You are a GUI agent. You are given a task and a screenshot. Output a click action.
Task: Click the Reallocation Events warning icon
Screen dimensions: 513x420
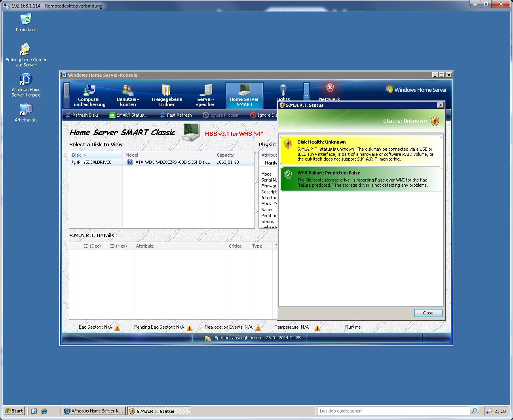pyautogui.click(x=258, y=328)
